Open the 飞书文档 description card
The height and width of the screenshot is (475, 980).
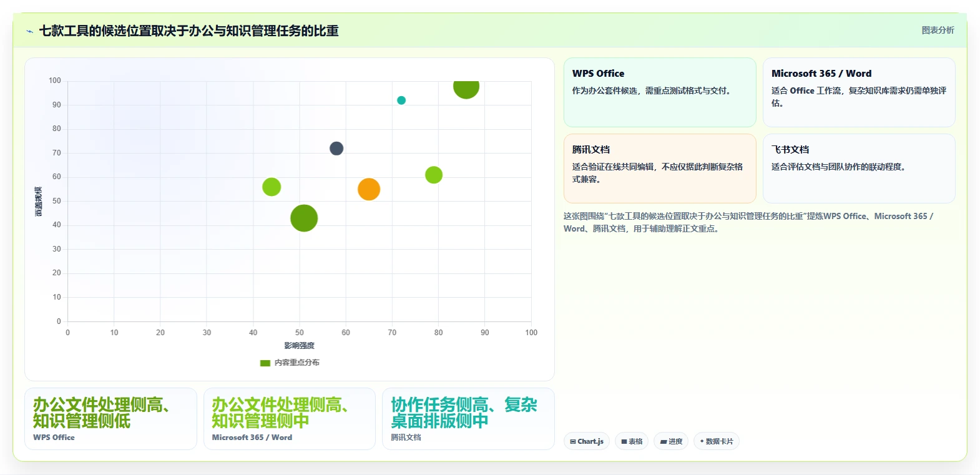[x=859, y=169]
